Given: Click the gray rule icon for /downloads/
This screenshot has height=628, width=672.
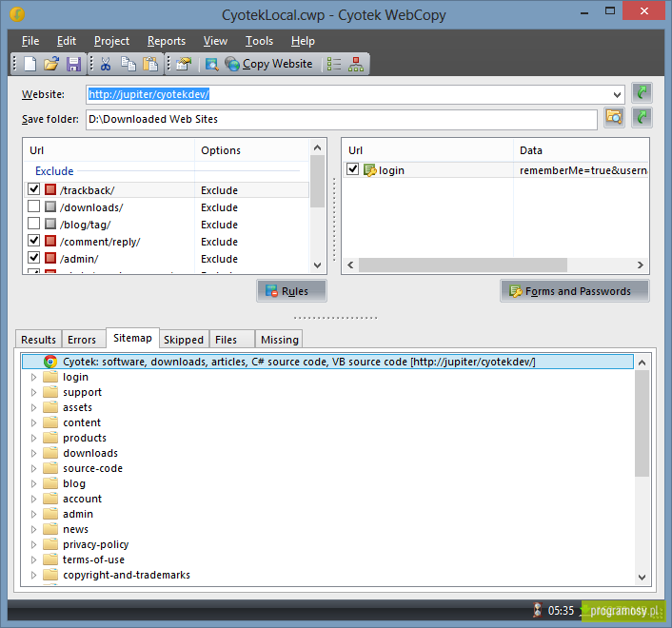Looking at the screenshot, I should pyautogui.click(x=50, y=206).
